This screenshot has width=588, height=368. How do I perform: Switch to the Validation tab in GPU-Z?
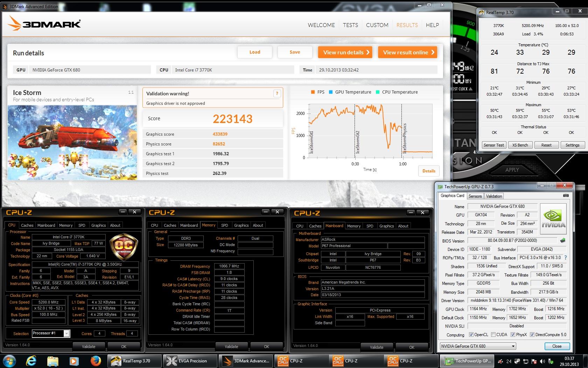click(494, 196)
